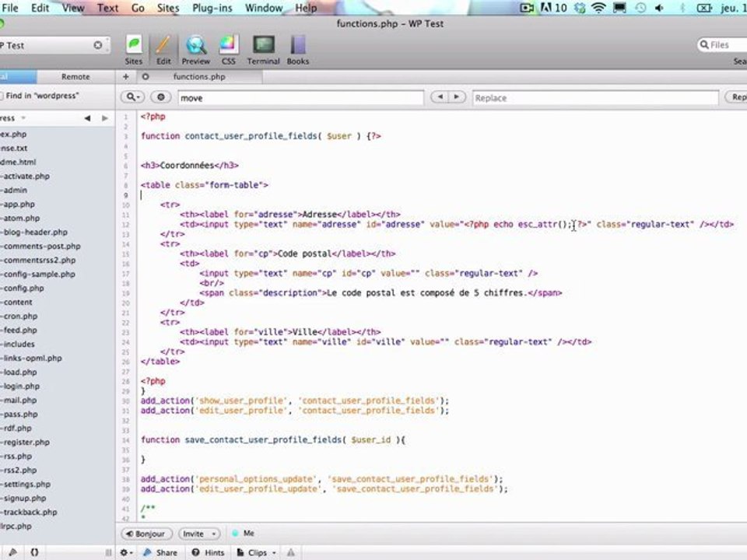
Task: Open the Text menu
Action: pos(107,8)
